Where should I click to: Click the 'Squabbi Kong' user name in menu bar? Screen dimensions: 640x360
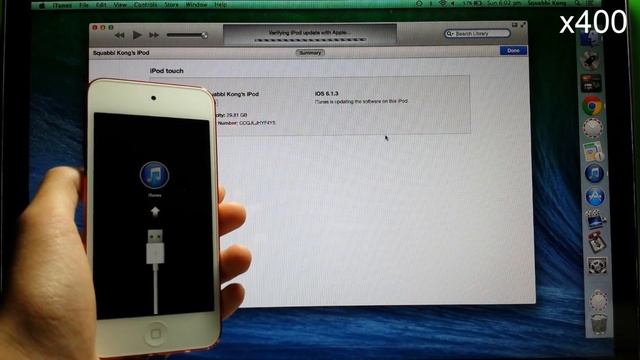547,4
